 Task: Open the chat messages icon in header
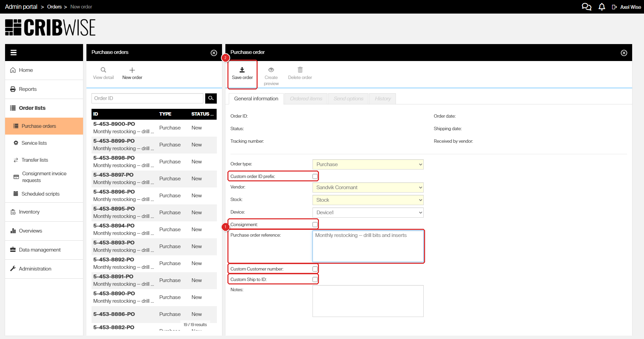586,7
